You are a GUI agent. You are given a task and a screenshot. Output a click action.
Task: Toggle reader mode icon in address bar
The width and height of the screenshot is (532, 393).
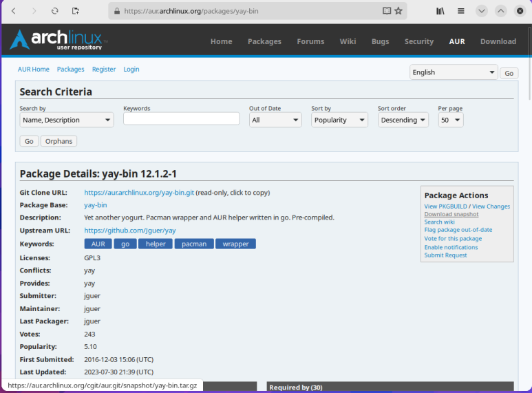[387, 11]
